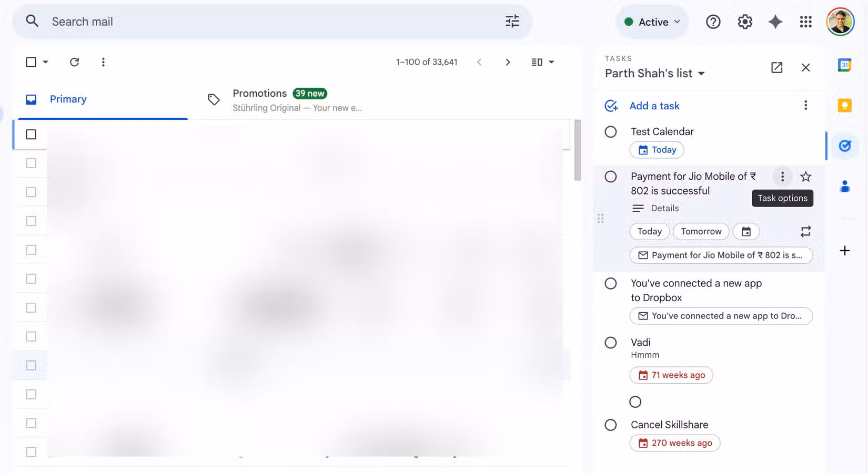Set Jio task due date to Tomorrow

[x=701, y=231]
